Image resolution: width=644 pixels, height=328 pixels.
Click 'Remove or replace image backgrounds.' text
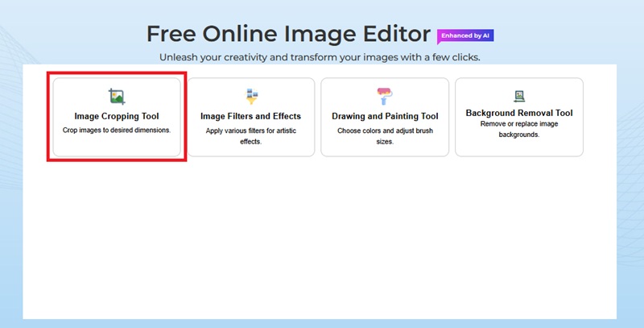[519, 129]
